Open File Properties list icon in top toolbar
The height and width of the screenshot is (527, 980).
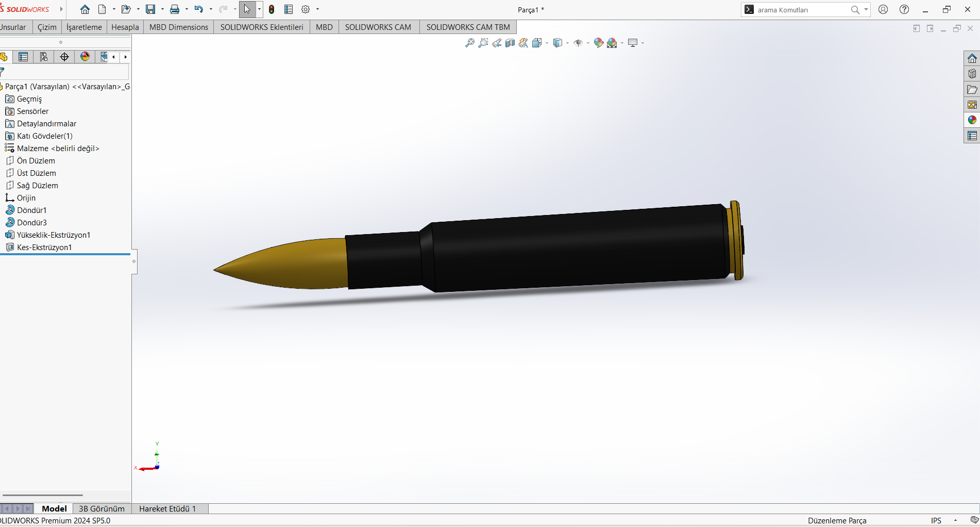[289, 9]
